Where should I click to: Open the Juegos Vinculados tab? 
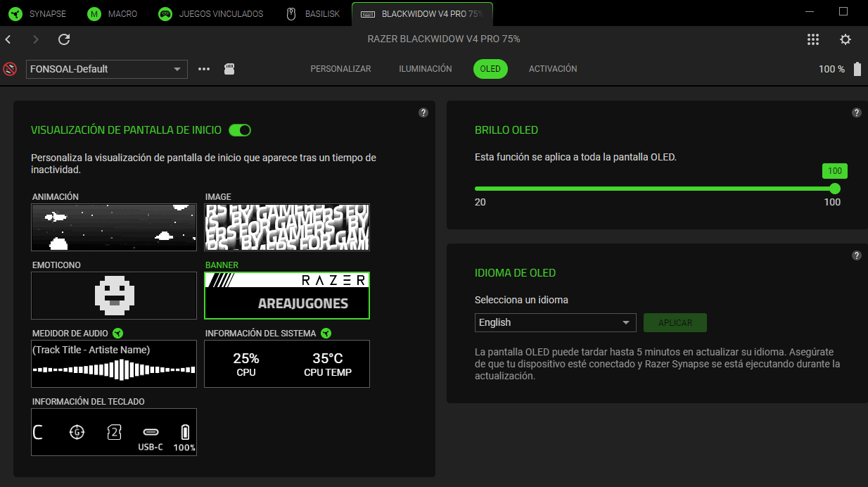[212, 13]
